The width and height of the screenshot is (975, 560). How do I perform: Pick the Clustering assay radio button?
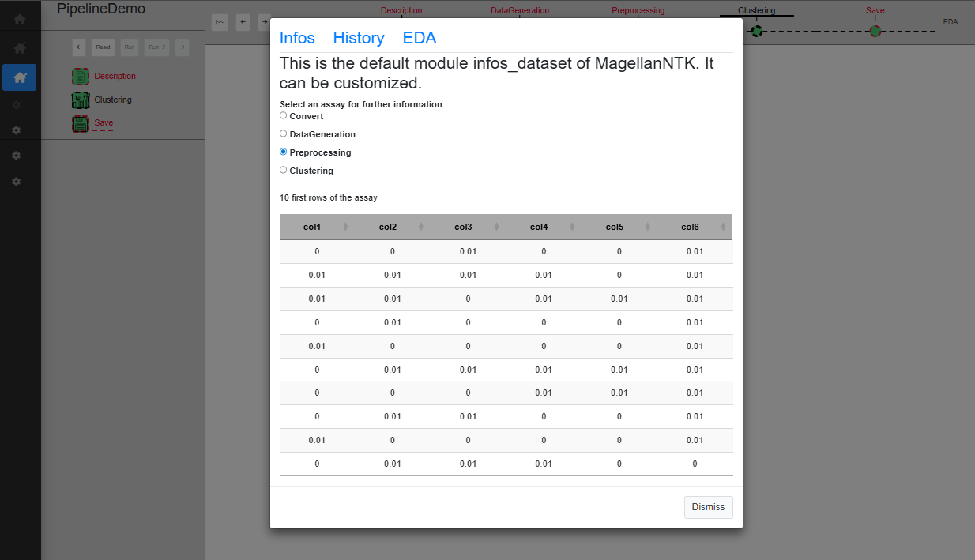(284, 170)
